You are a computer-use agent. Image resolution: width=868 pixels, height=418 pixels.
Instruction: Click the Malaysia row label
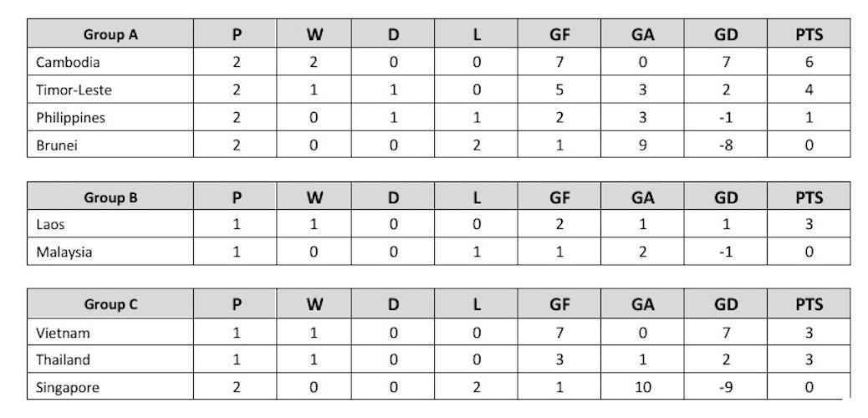(x=64, y=252)
